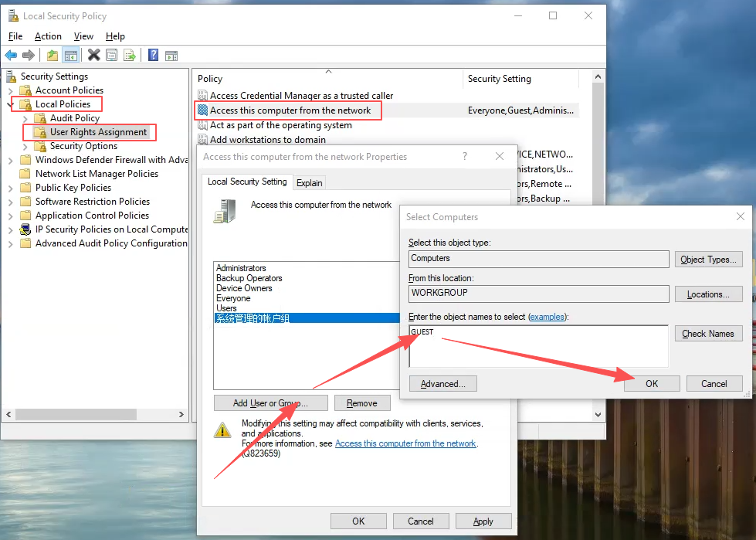The image size is (756, 540).
Task: Click the Check Names button
Action: tap(708, 334)
